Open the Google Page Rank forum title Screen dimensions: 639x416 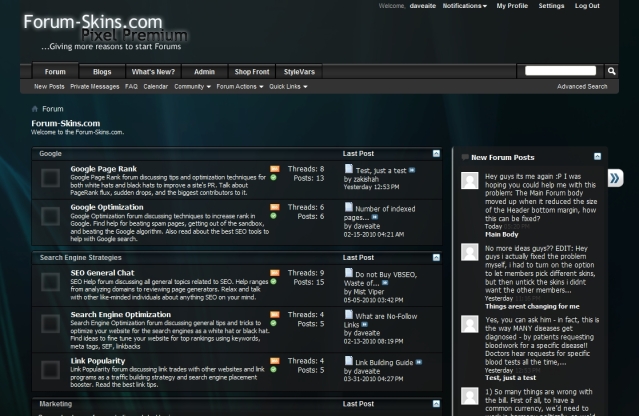104,169
